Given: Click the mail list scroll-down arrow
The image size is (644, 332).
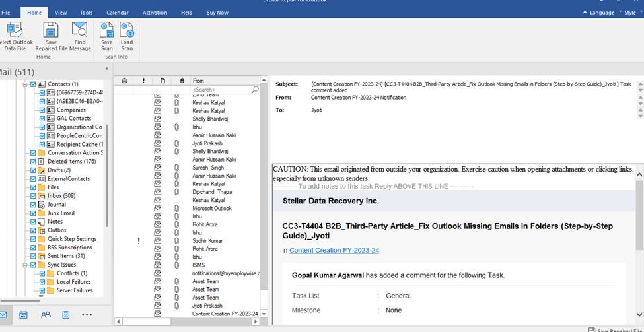Looking at the screenshot, I should coord(264,314).
